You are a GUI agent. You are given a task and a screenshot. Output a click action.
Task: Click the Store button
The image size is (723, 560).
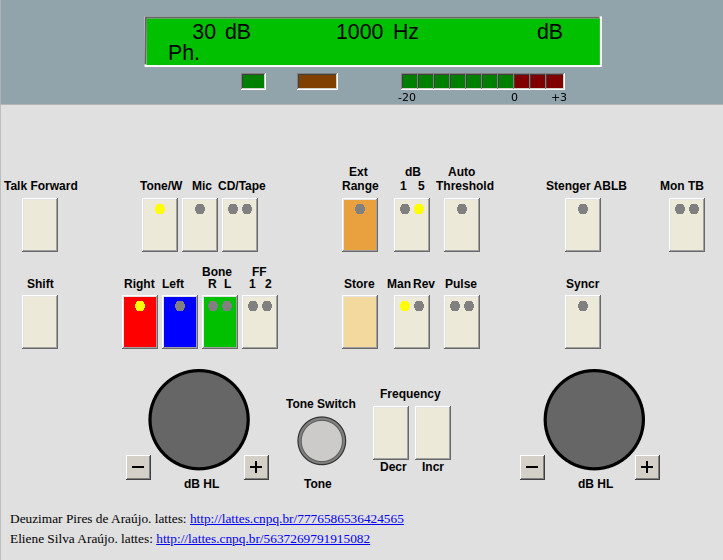click(x=360, y=322)
